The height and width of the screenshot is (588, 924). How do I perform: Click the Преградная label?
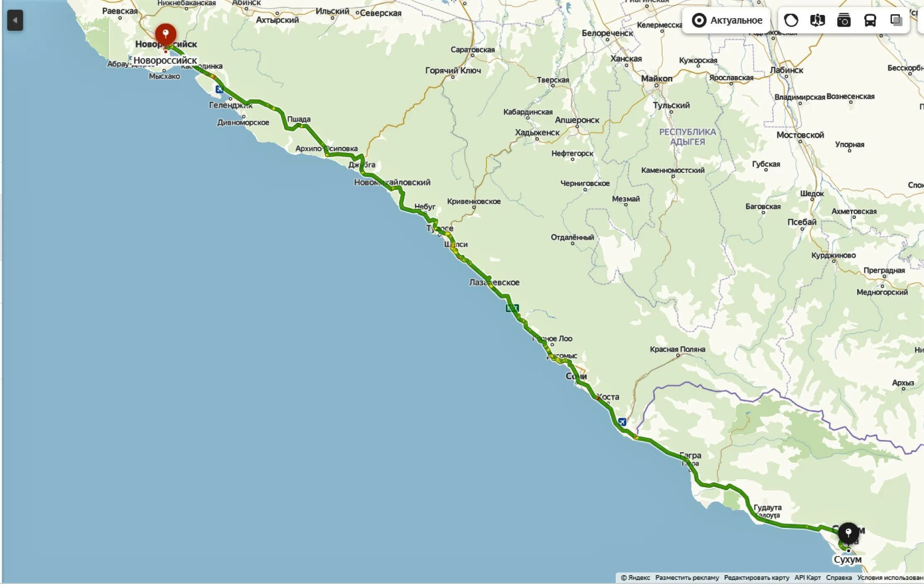[x=884, y=270]
